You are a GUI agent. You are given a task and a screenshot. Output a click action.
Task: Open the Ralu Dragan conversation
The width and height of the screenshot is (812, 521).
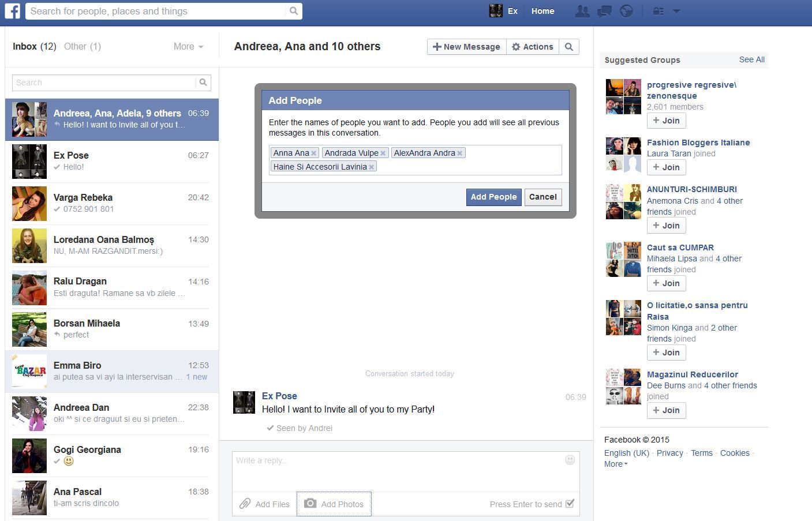pyautogui.click(x=112, y=288)
